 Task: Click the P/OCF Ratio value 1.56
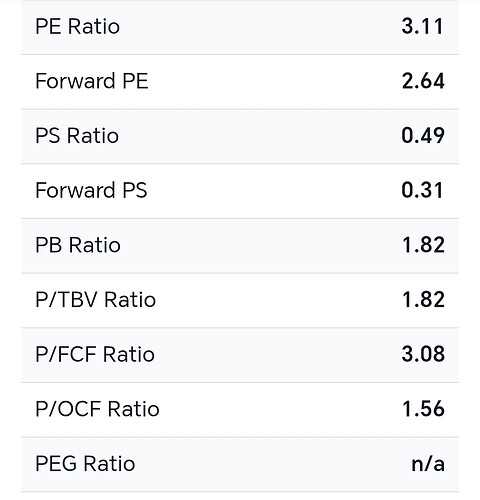click(x=424, y=409)
